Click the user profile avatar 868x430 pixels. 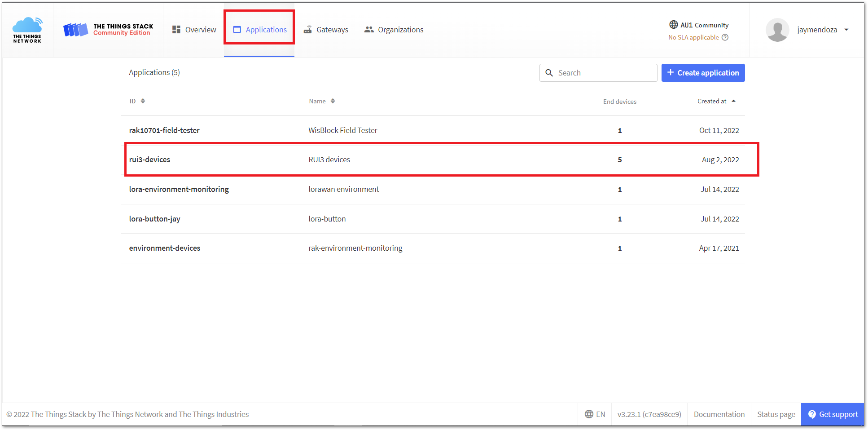tap(777, 30)
